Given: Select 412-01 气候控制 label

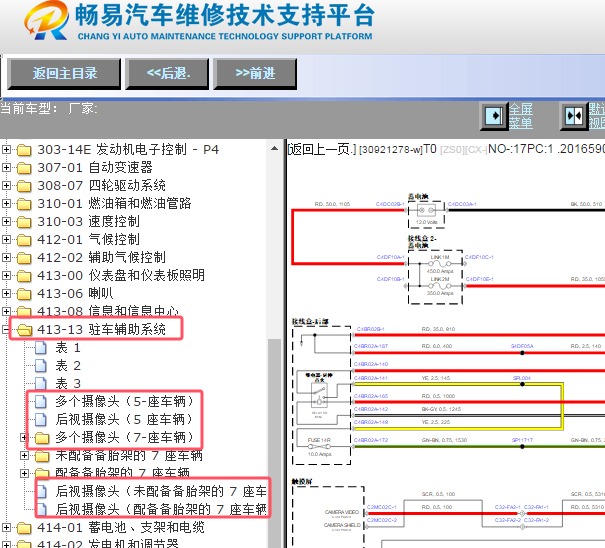Looking at the screenshot, I should pyautogui.click(x=88, y=240).
